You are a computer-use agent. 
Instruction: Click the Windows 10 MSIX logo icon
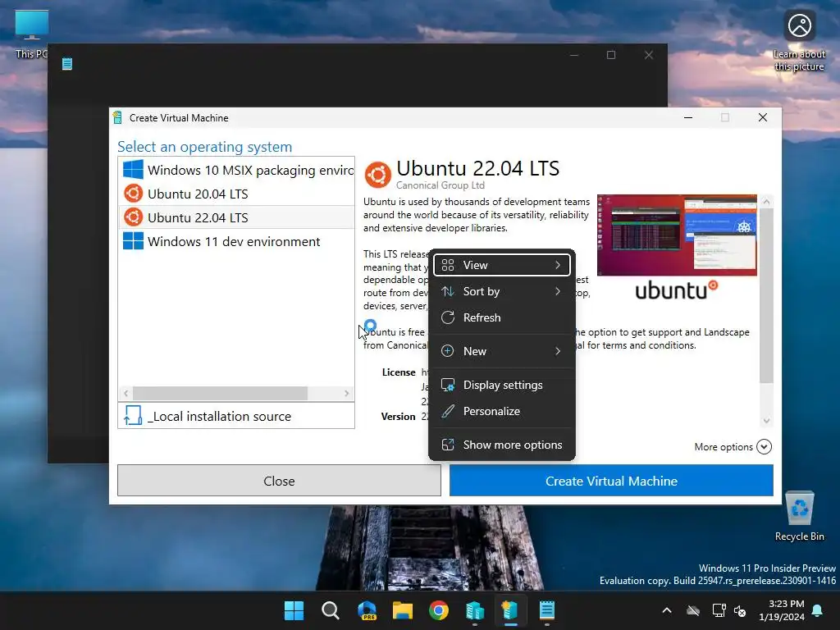133,170
